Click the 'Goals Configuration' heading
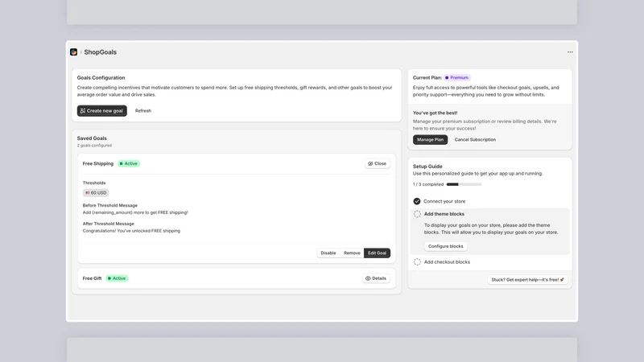Image resolution: width=644 pixels, height=362 pixels. (101, 77)
